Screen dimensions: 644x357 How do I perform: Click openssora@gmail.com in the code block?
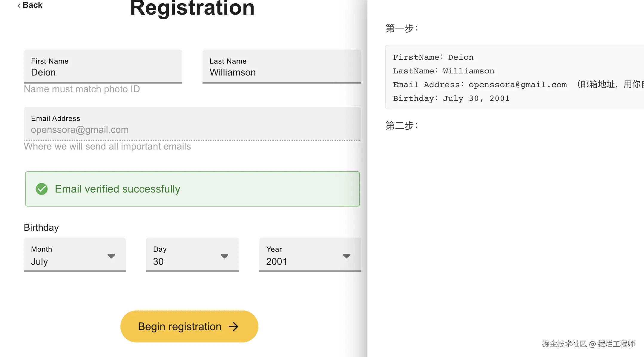[517, 85]
